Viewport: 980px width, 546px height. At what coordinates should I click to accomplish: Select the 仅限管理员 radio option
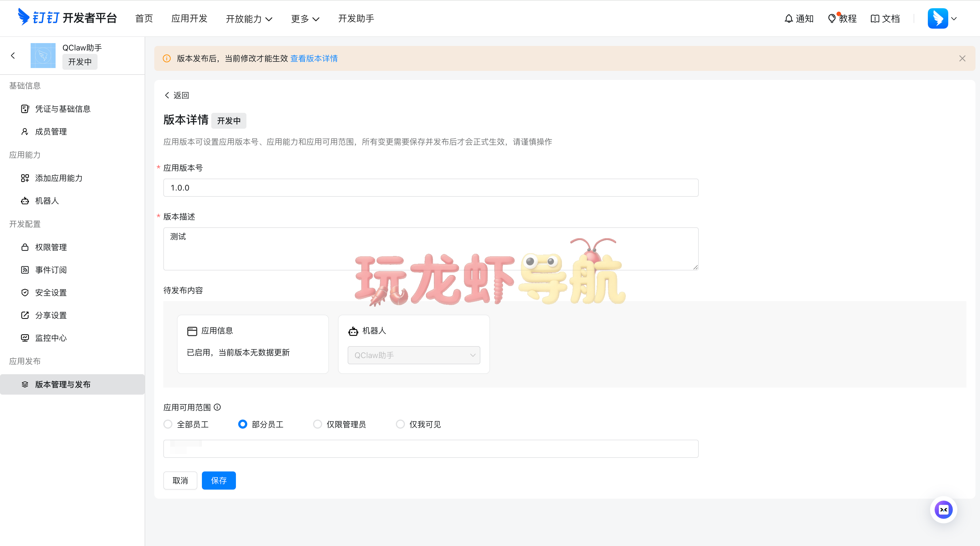317,424
